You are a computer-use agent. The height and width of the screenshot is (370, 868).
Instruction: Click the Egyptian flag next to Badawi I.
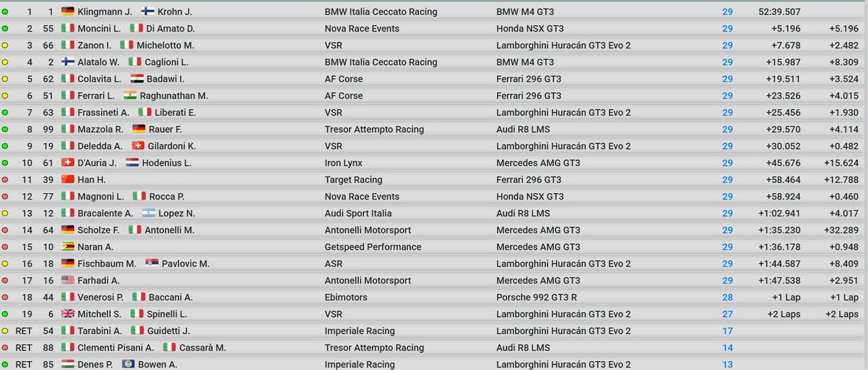pyautogui.click(x=137, y=79)
